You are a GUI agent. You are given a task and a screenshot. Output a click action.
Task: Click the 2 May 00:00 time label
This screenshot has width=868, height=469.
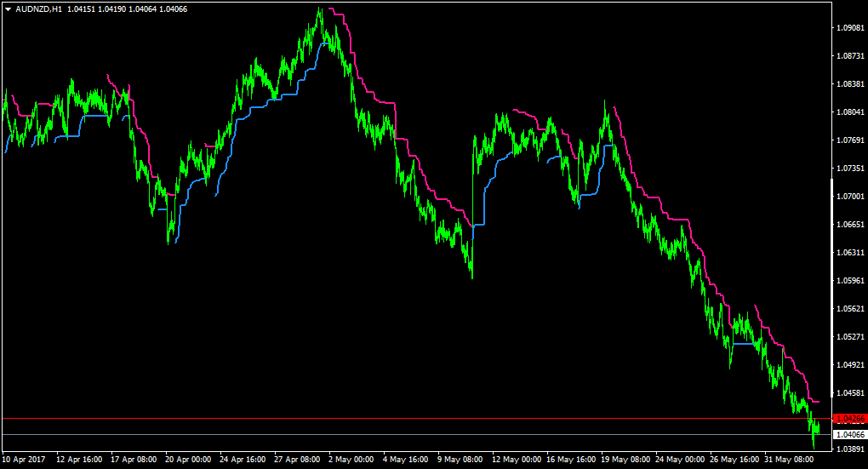tap(351, 460)
